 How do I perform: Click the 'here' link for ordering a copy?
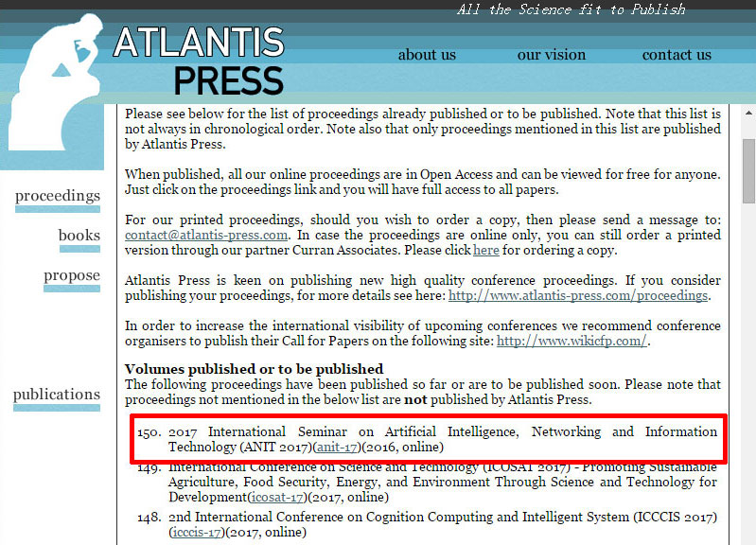[486, 250]
